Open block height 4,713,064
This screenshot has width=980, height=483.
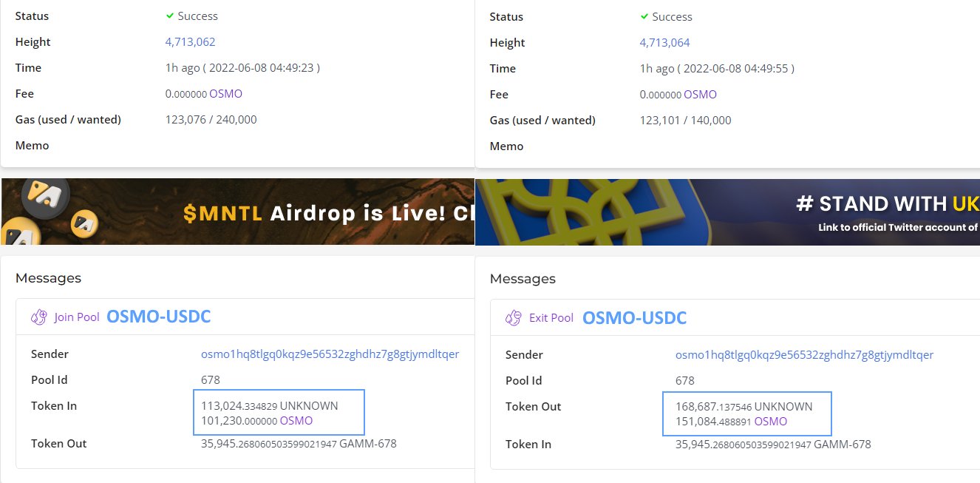pos(665,43)
